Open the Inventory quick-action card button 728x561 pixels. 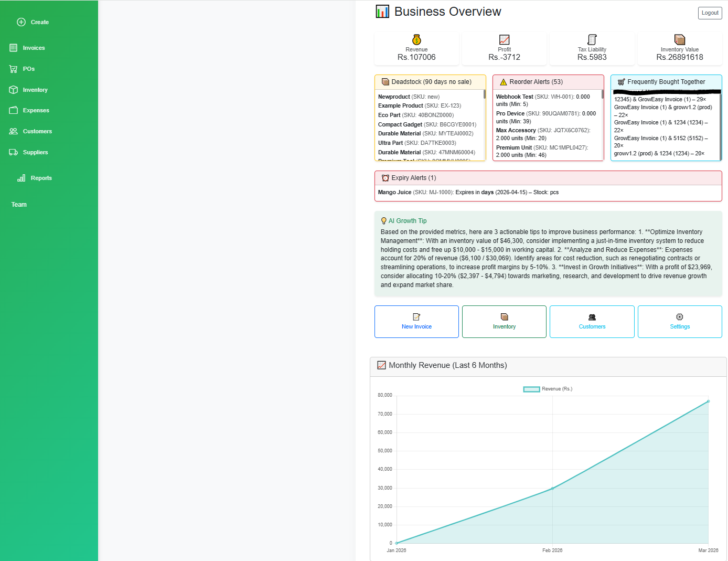tap(504, 322)
